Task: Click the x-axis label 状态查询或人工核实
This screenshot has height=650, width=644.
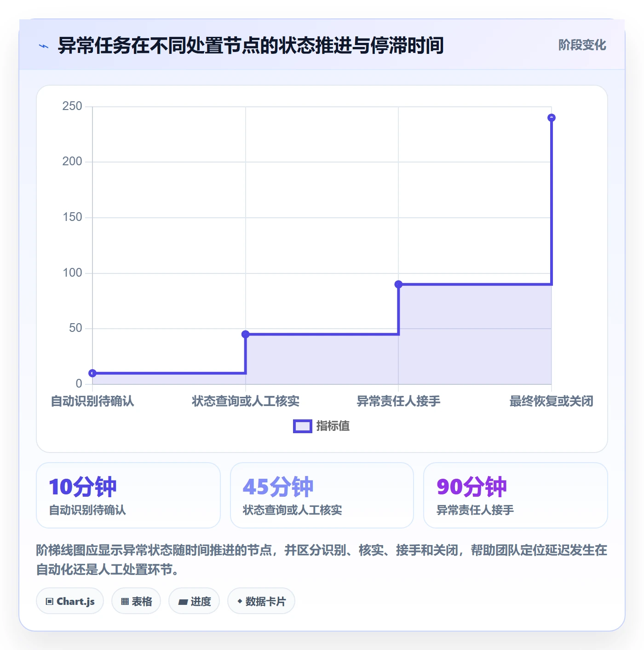Action: click(246, 401)
